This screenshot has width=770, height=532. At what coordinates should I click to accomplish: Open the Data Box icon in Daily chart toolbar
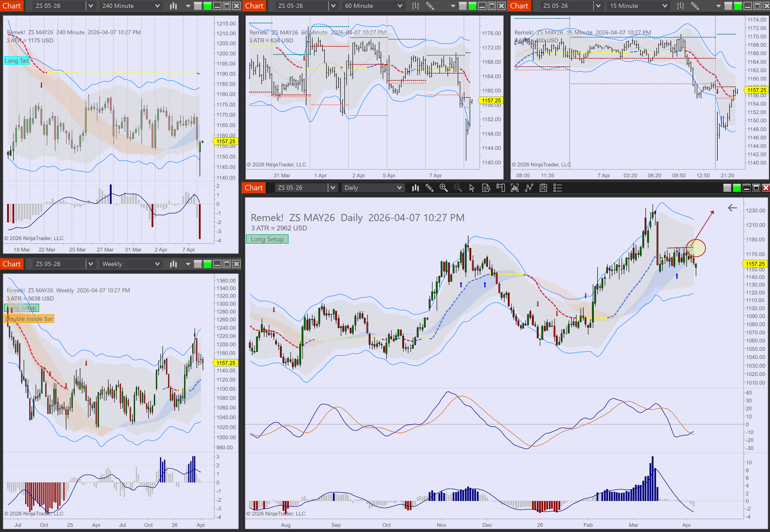point(486,188)
